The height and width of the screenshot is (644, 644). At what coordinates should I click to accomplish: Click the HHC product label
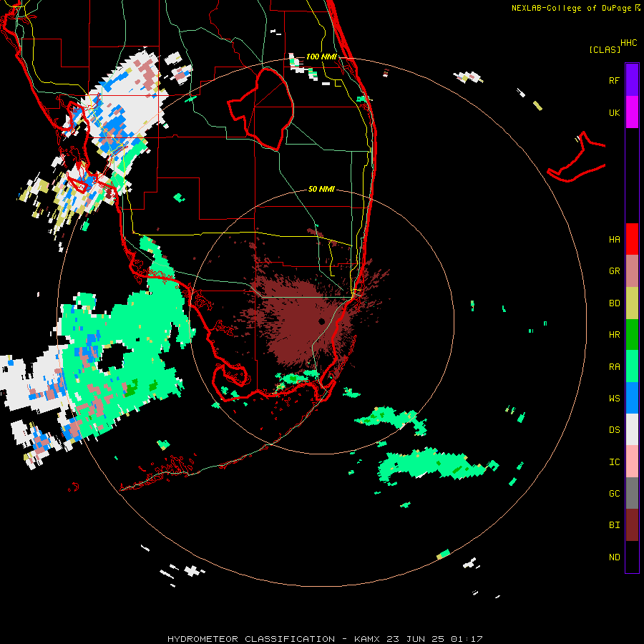628,43
